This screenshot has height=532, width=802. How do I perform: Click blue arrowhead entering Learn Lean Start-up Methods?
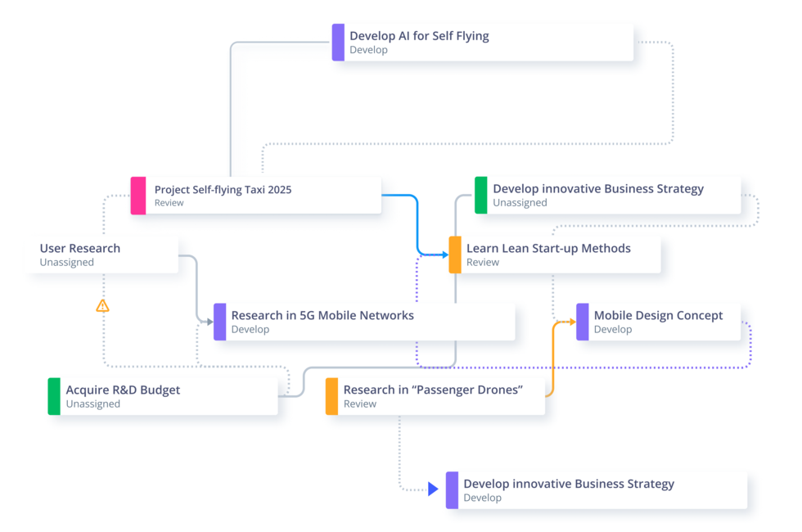(x=444, y=255)
